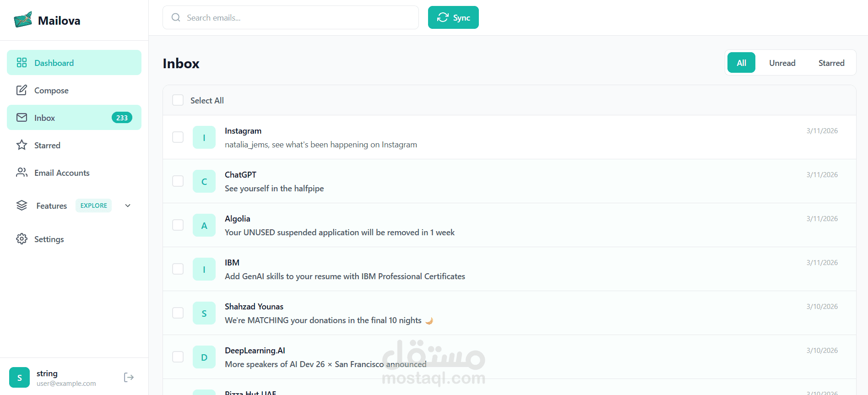868x395 pixels.
Task: Click the DeepLearning.AI sender avatar
Action: point(204,357)
